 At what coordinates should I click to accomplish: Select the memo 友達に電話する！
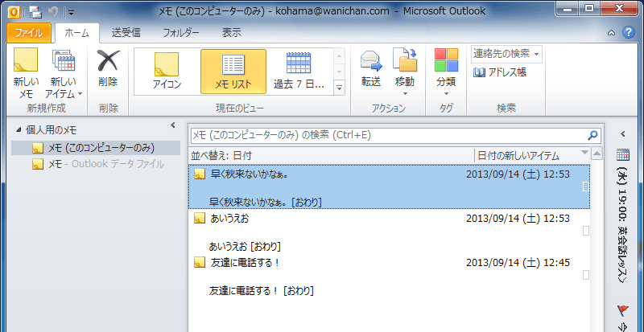pos(390,276)
